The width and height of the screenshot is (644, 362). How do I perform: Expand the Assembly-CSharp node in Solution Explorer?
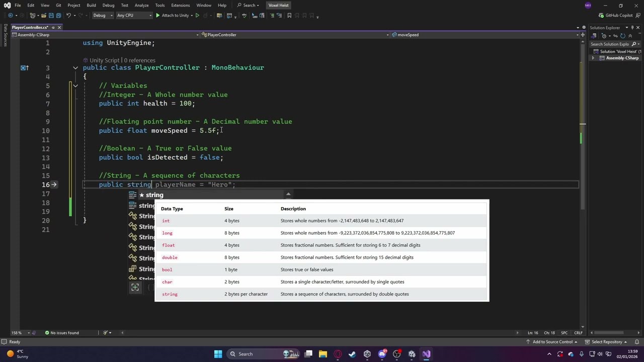click(x=593, y=58)
